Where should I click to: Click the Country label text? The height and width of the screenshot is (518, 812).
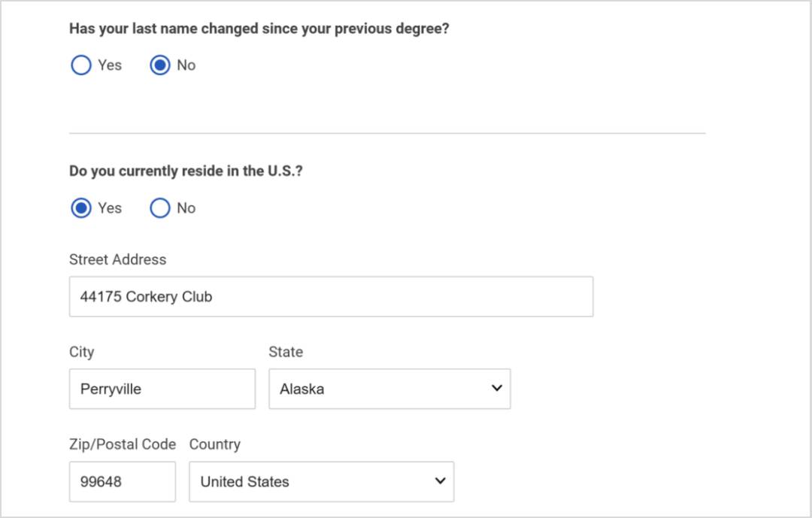pyautogui.click(x=215, y=444)
